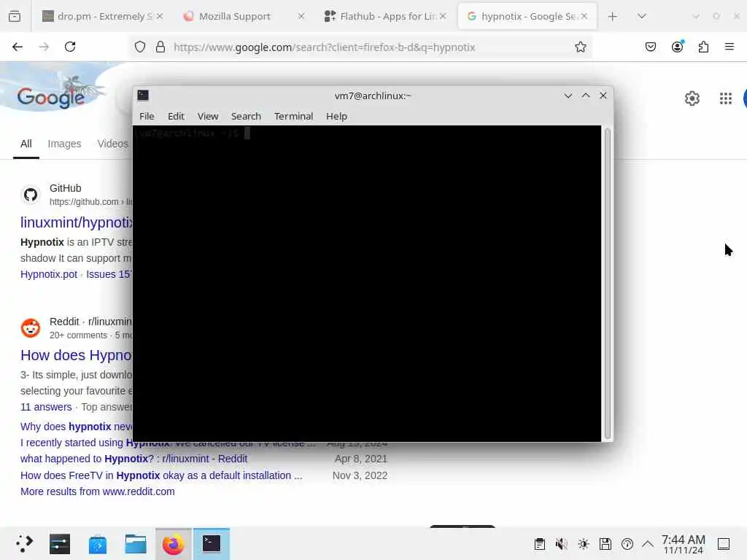Expand the hidden system tray icons
Image resolution: width=747 pixels, height=560 pixels.
648,544
